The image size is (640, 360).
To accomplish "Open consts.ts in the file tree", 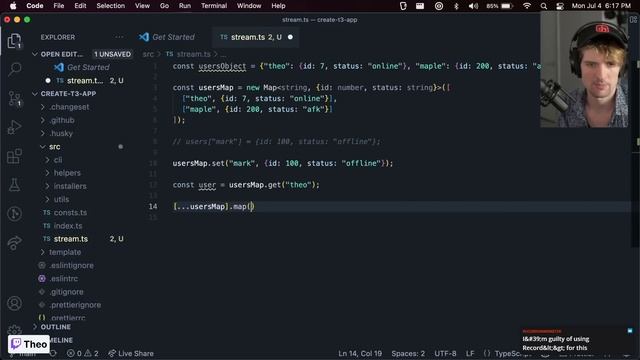I will pos(70,213).
